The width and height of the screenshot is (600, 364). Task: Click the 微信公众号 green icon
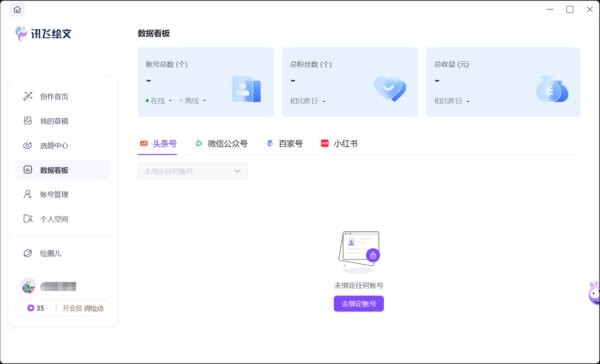tap(199, 144)
